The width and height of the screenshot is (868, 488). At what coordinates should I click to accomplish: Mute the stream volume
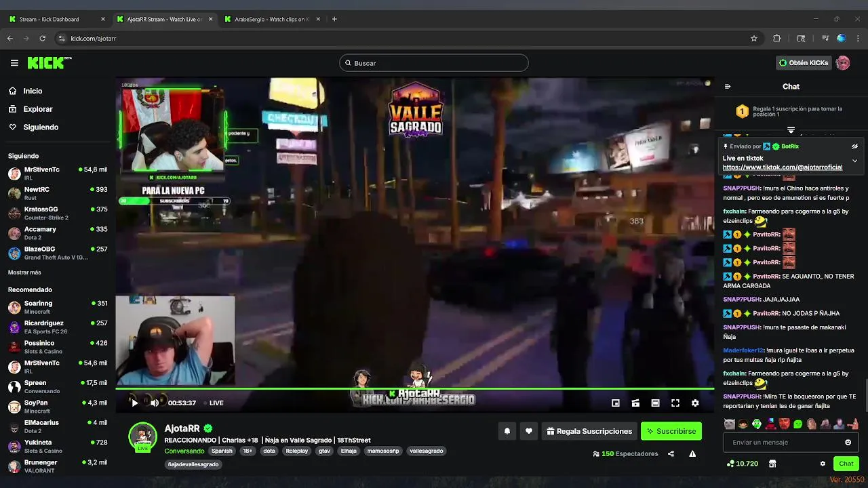tap(155, 403)
